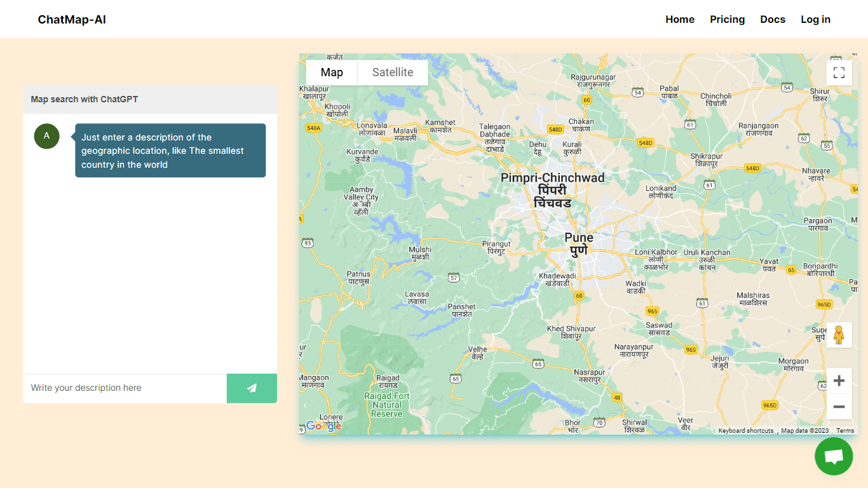Click the Morgaon label on map
The width and height of the screenshot is (868, 488).
(x=794, y=365)
